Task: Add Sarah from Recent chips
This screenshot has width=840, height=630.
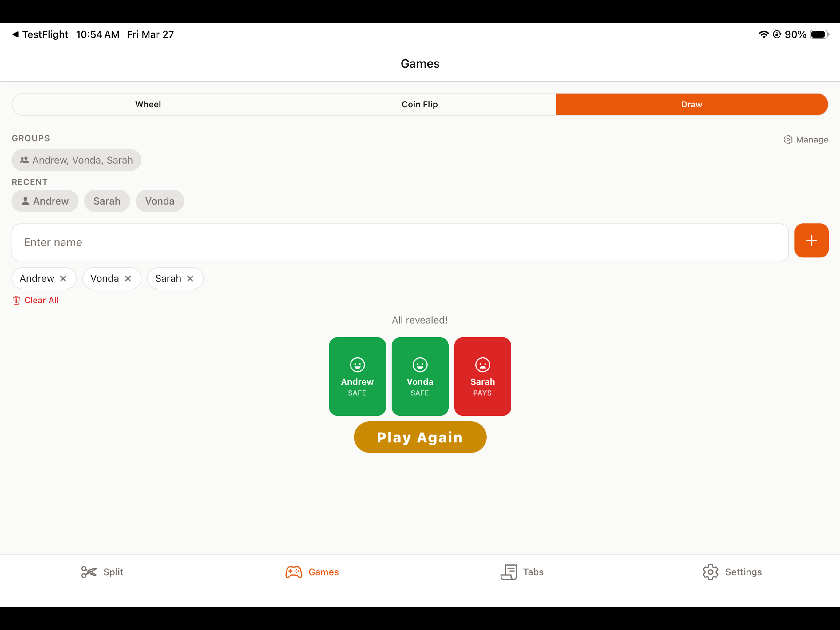Action: click(x=107, y=201)
